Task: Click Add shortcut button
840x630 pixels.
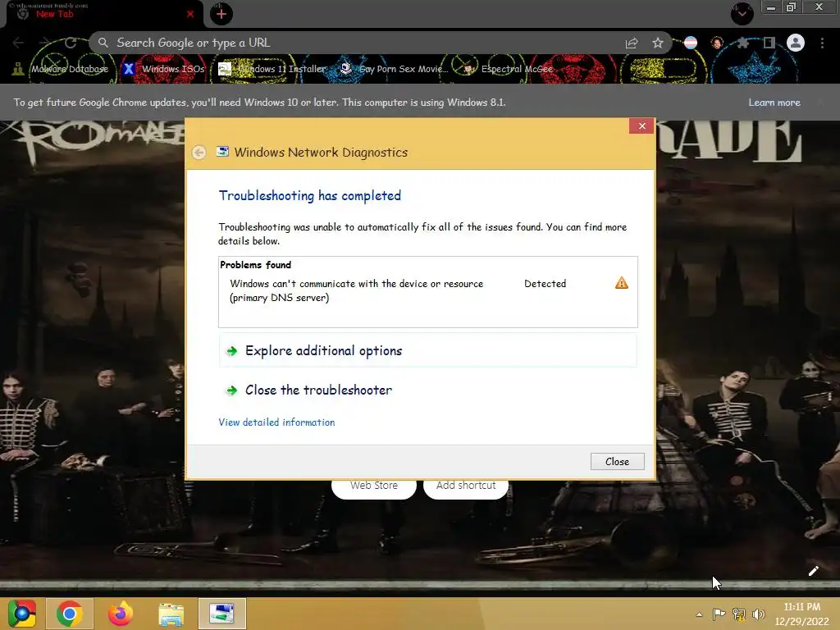Action: tap(466, 486)
